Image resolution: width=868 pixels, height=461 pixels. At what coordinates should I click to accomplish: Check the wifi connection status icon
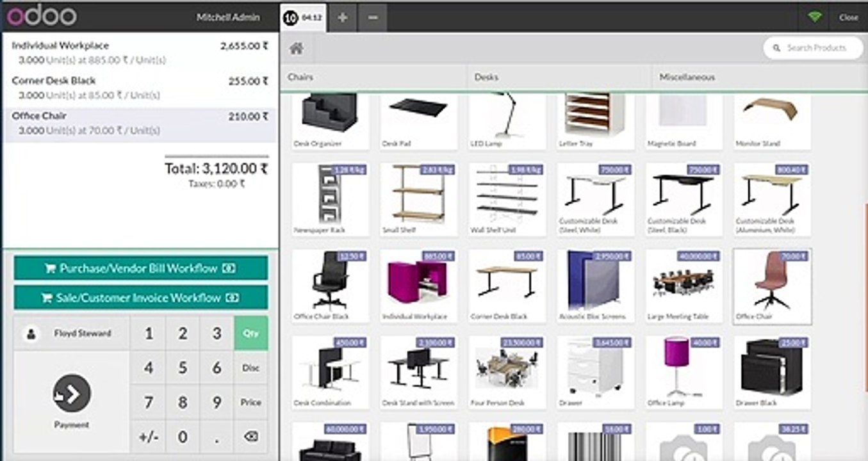tap(814, 17)
